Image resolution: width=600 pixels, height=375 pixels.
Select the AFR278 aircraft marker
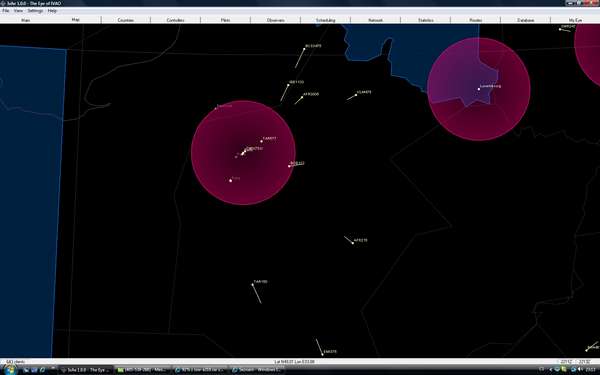click(x=353, y=243)
